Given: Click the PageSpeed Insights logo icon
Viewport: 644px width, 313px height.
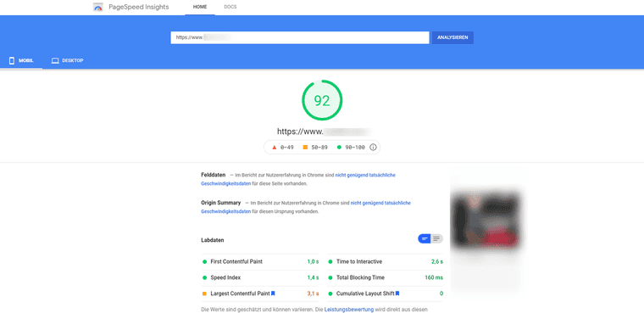Looking at the screenshot, I should (x=98, y=7).
